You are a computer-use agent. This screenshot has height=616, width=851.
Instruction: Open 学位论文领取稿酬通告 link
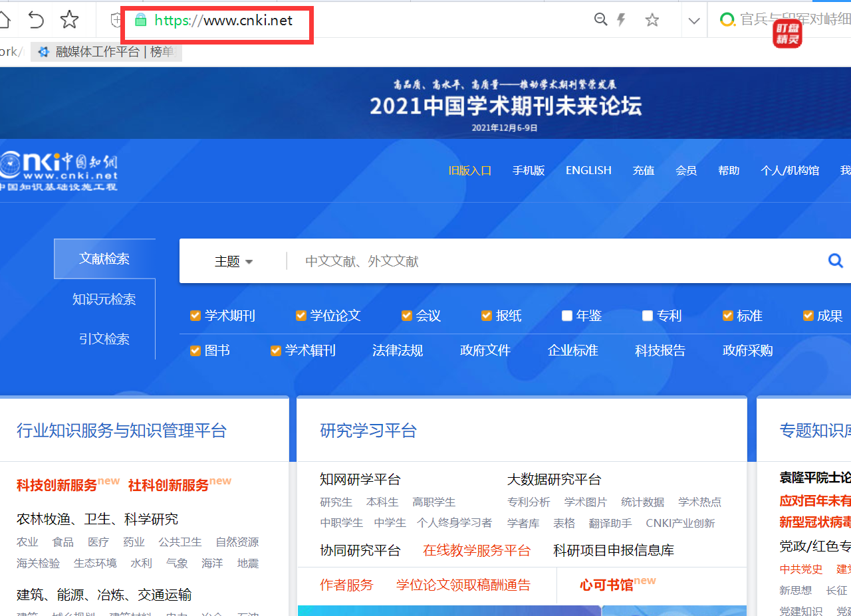pyautogui.click(x=464, y=585)
